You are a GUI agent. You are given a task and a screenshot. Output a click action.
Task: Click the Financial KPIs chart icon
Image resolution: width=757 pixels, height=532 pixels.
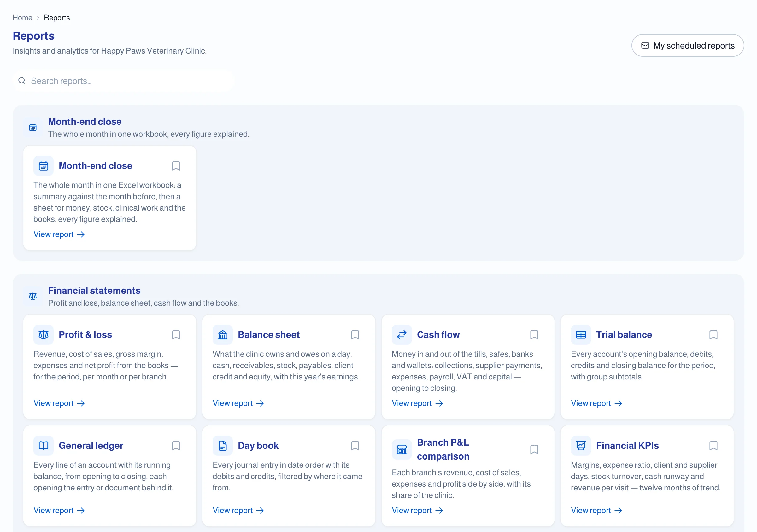[x=581, y=446]
